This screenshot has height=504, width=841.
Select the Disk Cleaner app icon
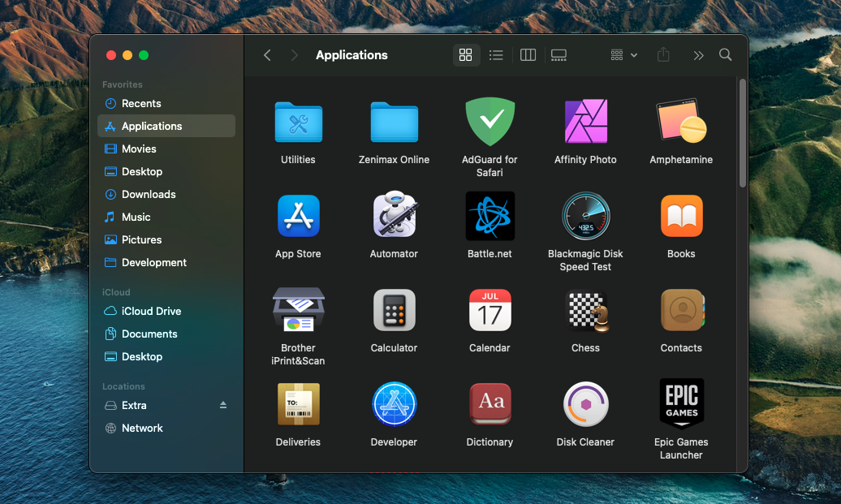click(x=586, y=403)
